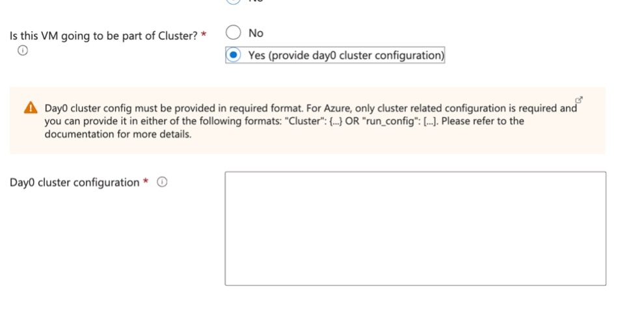Focus the Day0 cluster configuration text box

pos(415,228)
